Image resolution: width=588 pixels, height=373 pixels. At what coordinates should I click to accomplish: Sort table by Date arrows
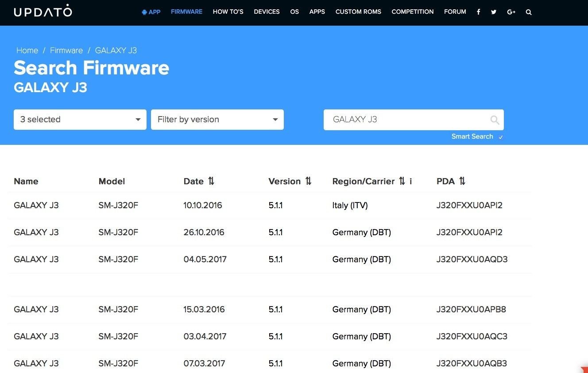click(x=211, y=181)
